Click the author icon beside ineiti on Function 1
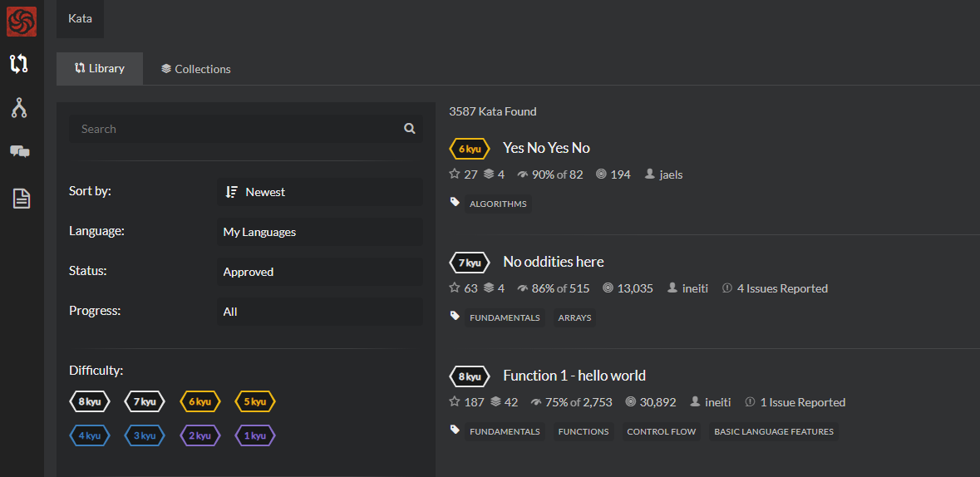The width and height of the screenshot is (980, 477). (695, 402)
